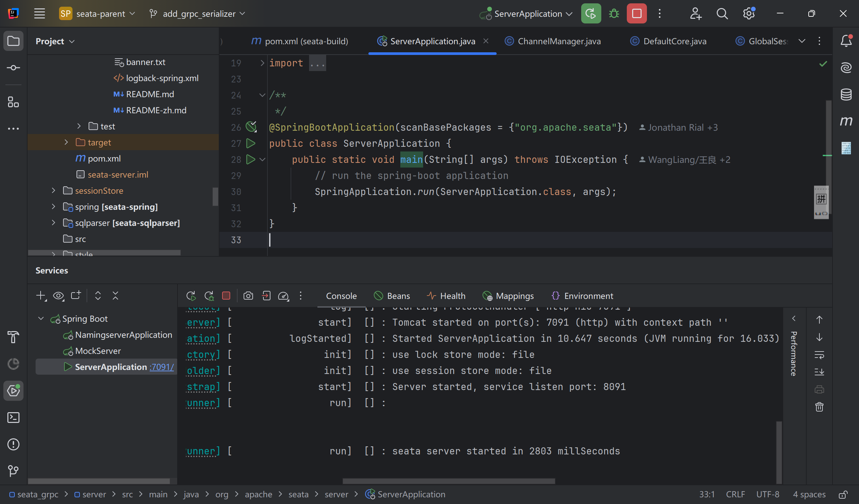
Task: Toggle the Services view options eye icon
Action: (58, 296)
